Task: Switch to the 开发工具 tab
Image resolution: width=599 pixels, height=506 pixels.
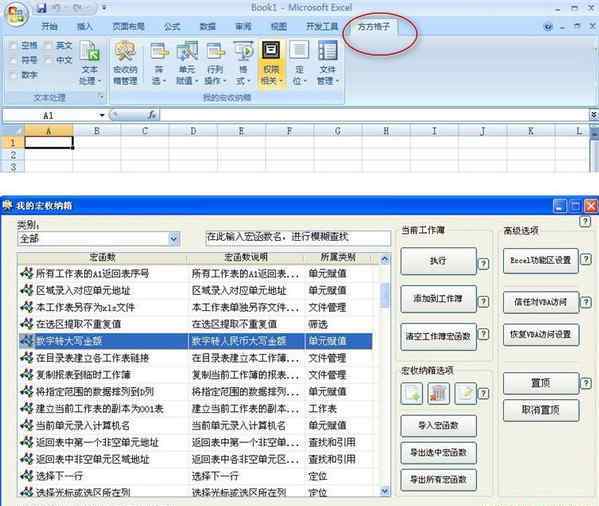Action: pyautogui.click(x=322, y=26)
